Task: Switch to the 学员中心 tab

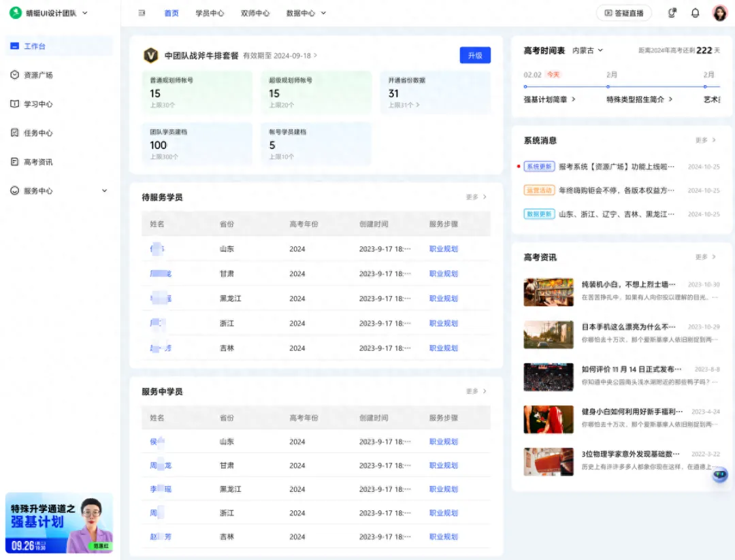Action: [x=210, y=12]
